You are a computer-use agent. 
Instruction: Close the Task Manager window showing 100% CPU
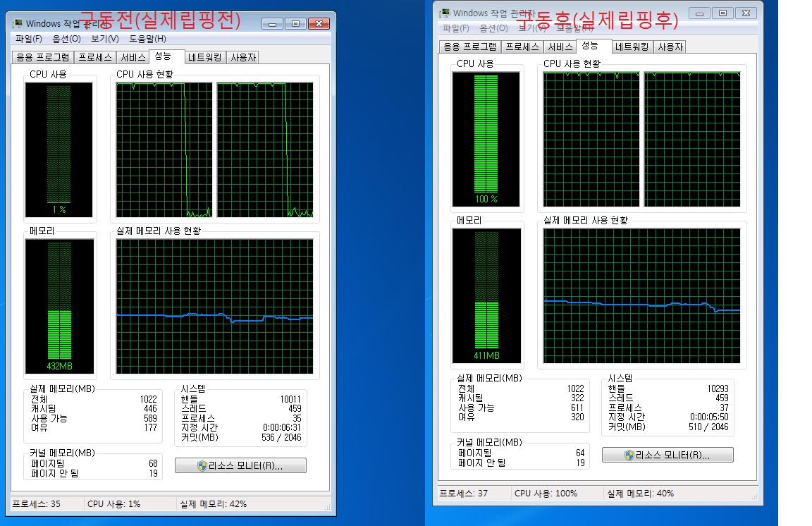point(746,13)
